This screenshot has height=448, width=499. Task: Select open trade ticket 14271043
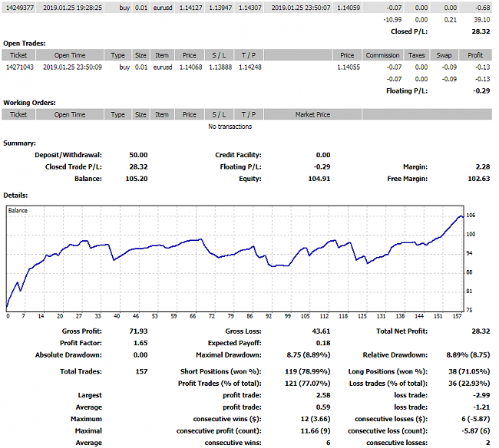20,67
